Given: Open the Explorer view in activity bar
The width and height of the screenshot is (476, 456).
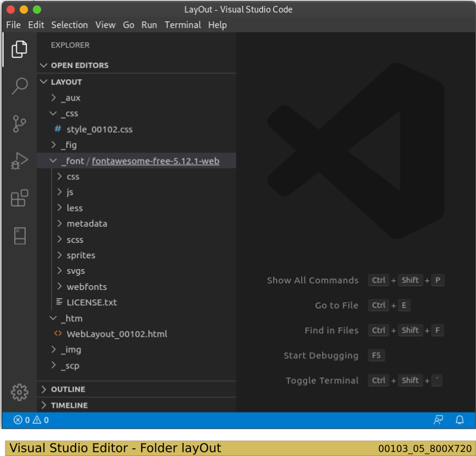Looking at the screenshot, I should click(20, 49).
